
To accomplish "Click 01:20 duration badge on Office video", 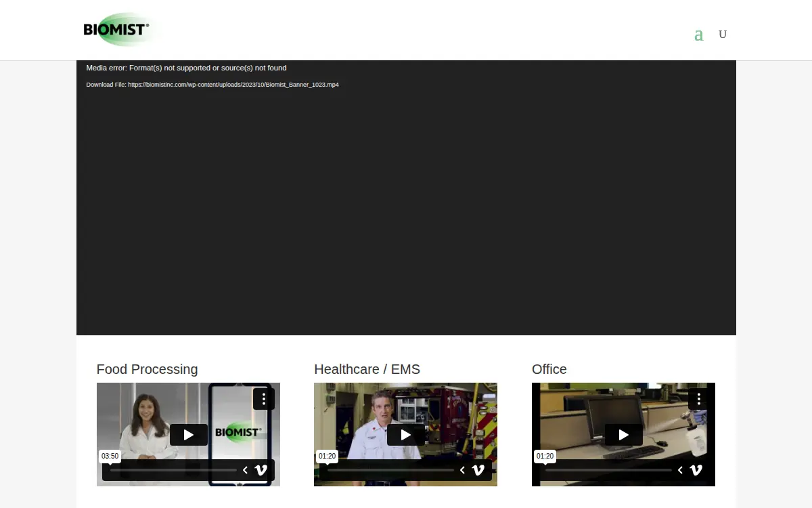I will click(x=545, y=457).
